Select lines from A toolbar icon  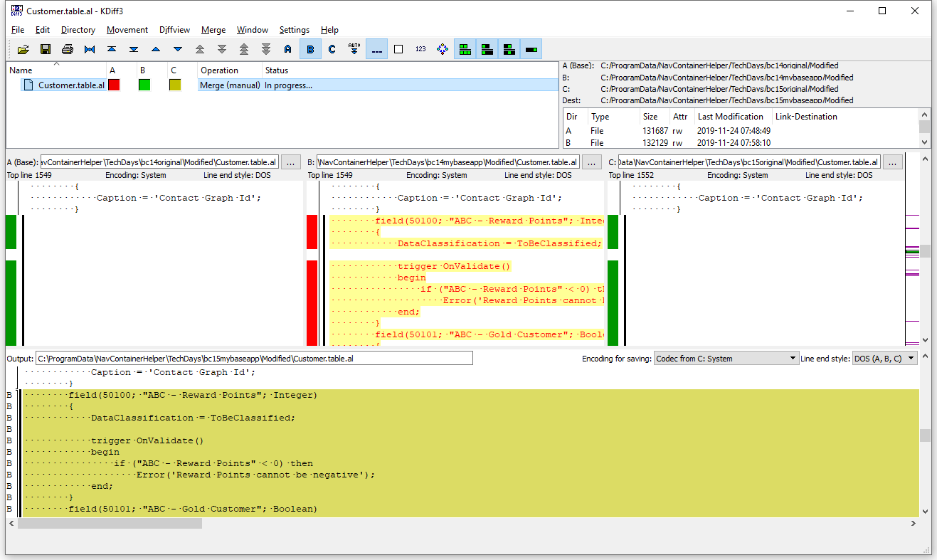(x=288, y=49)
